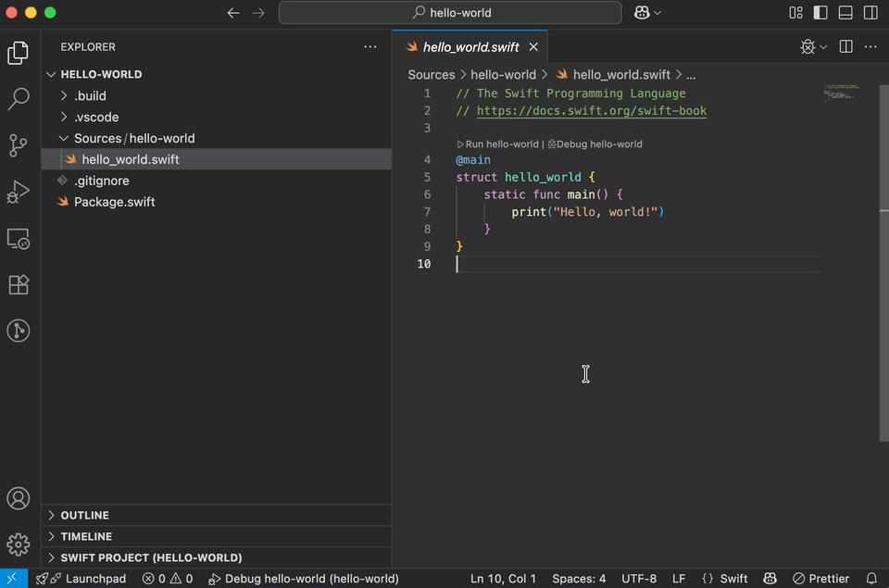Open the Copilot icon in title bar
This screenshot has height=588, width=889.
(x=642, y=12)
